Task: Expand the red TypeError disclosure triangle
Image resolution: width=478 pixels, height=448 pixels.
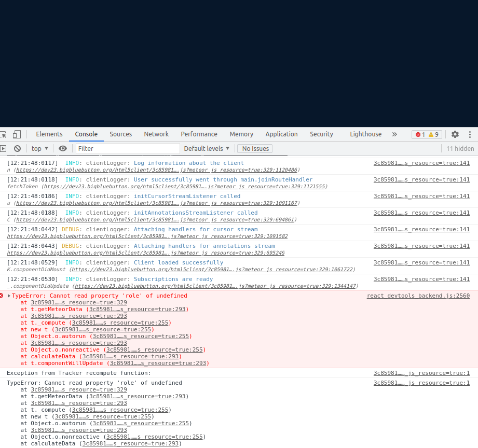Action: [x=9, y=296]
